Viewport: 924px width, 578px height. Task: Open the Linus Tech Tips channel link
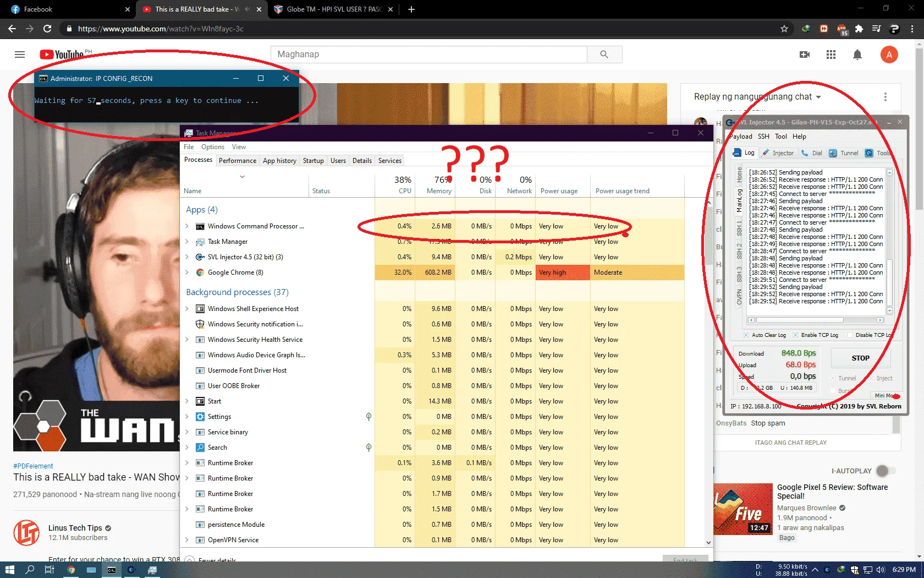[75, 528]
